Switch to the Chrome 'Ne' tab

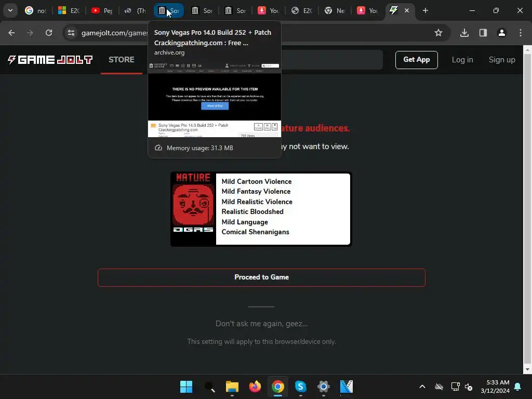(x=335, y=10)
